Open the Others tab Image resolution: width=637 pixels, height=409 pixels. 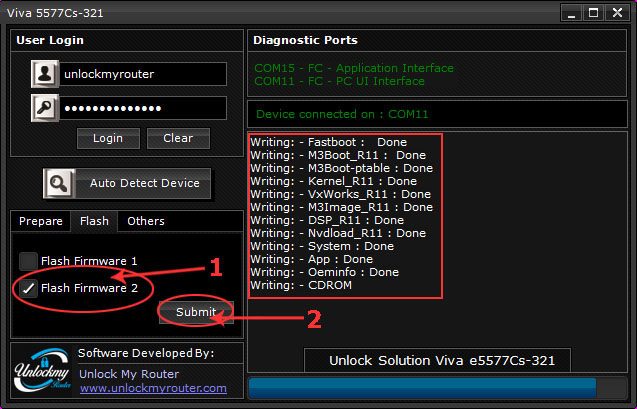point(146,221)
